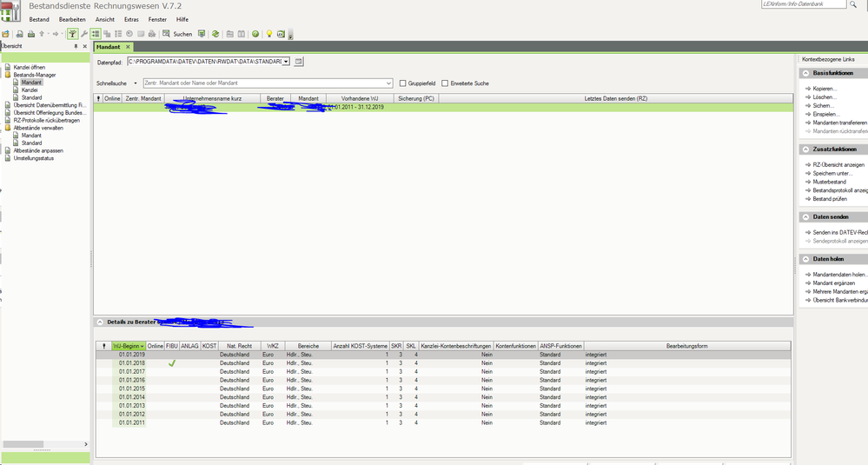The image size is (868, 465).
Task: Collapse the Daten holen section
Action: click(806, 259)
